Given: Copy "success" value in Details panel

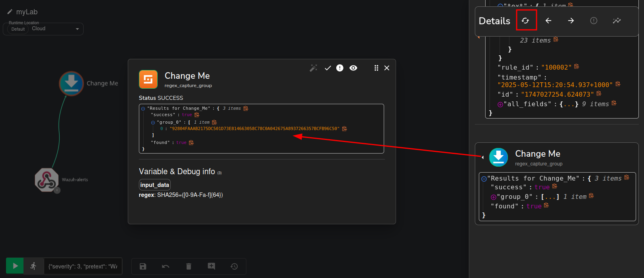Looking at the screenshot, I should [x=554, y=186].
